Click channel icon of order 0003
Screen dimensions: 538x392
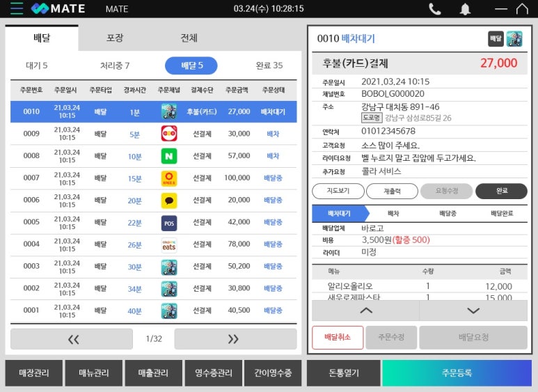169,267
